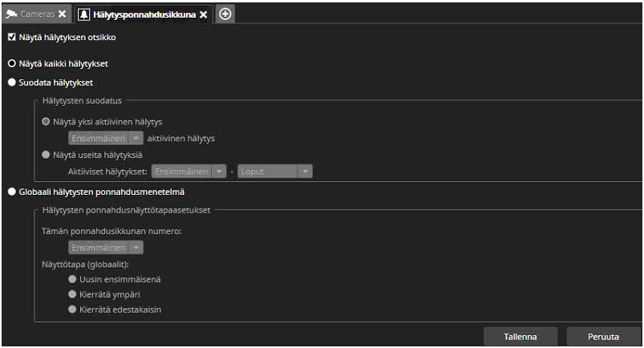The image size is (644, 348).
Task: Select the Hälytysponnahdusikkuna tab
Action: click(x=144, y=14)
